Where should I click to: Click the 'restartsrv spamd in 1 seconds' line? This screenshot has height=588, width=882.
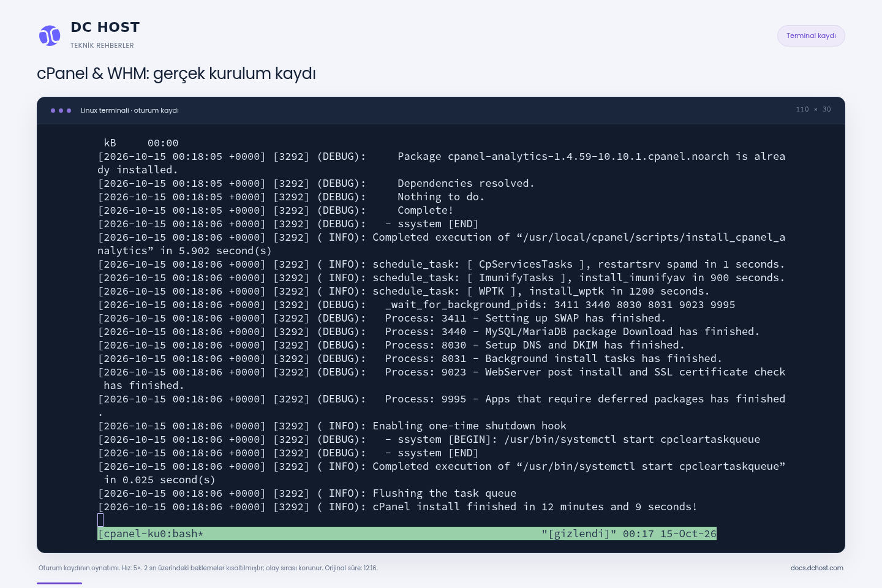442,264
